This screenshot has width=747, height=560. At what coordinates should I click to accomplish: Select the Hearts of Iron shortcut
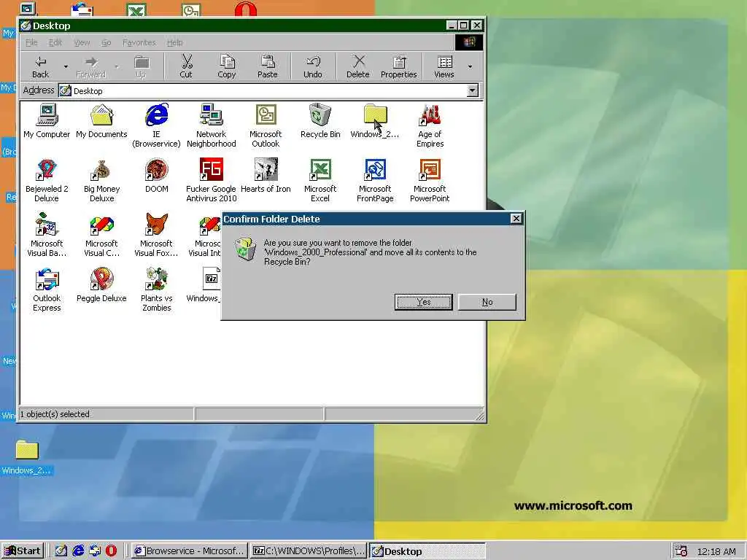pos(266,176)
